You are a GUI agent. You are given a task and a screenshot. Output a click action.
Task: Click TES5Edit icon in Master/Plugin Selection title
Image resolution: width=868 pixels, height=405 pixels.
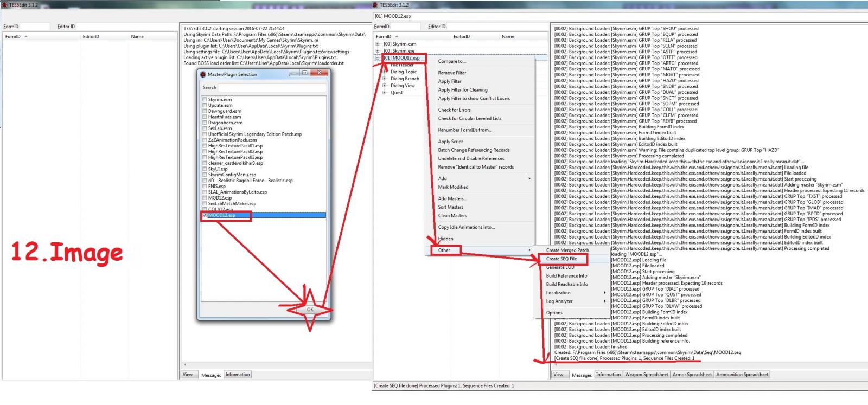click(203, 74)
